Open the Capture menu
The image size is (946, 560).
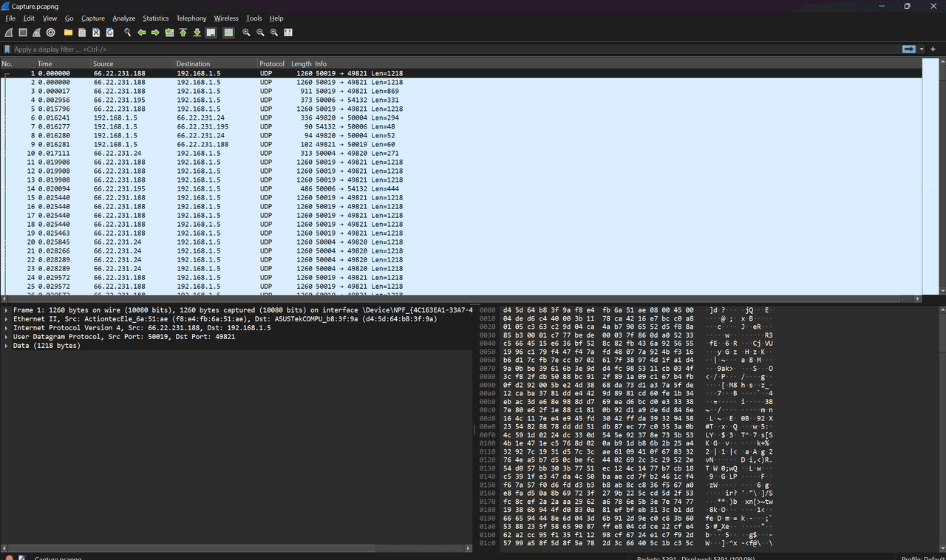[x=93, y=18]
